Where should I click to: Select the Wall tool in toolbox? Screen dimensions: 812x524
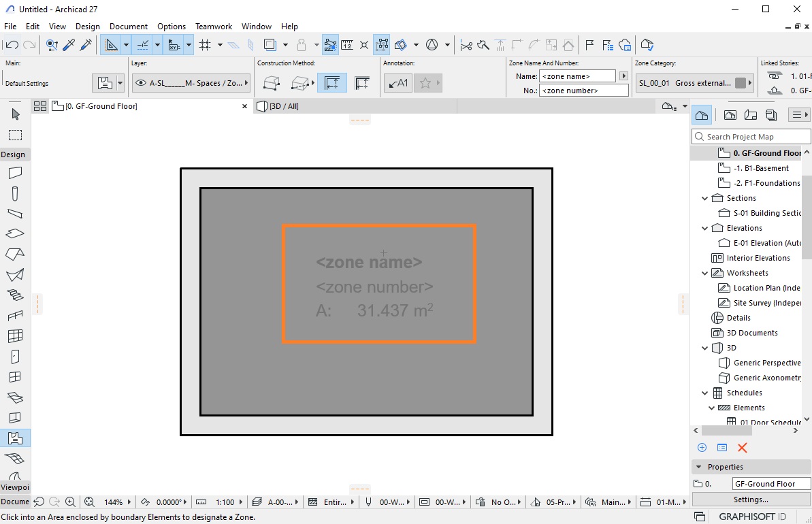coord(15,173)
